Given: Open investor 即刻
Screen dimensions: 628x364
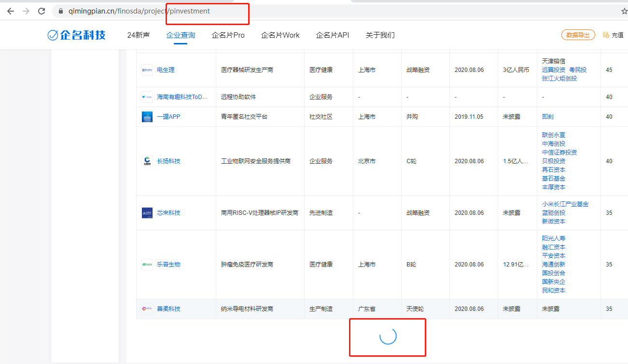Looking at the screenshot, I should (548, 117).
